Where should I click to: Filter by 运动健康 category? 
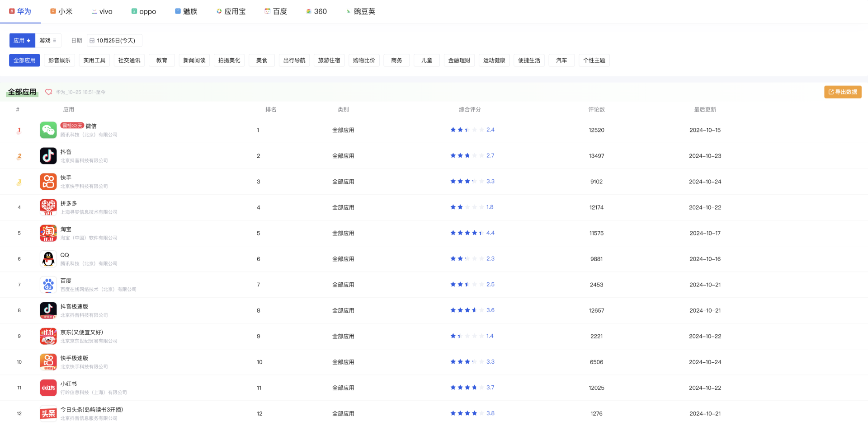click(x=494, y=61)
